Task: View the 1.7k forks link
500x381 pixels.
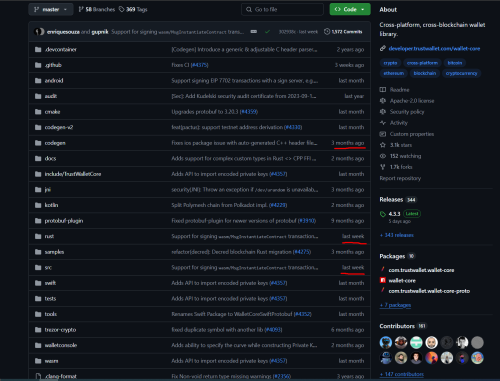Action: point(401,167)
